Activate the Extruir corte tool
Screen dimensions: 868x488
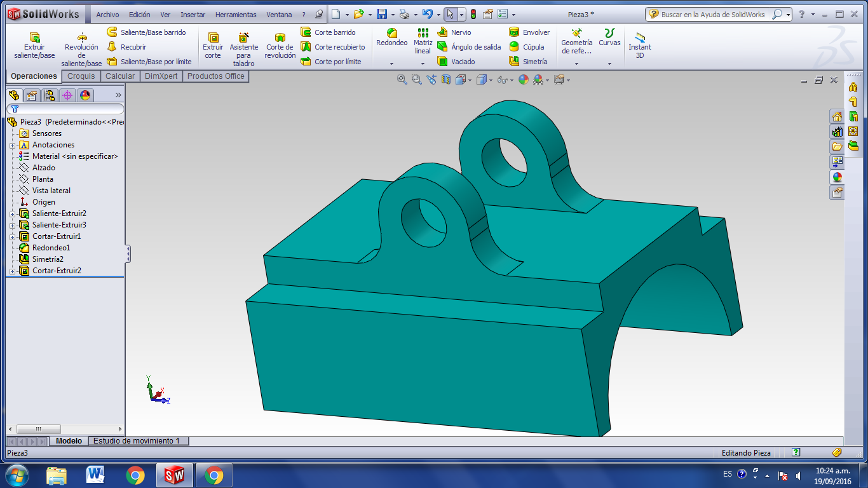213,44
